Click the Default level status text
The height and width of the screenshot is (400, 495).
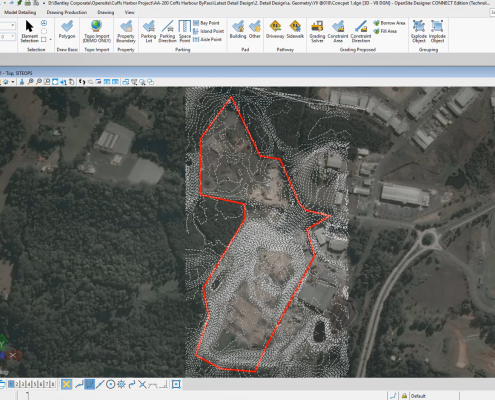click(418, 396)
